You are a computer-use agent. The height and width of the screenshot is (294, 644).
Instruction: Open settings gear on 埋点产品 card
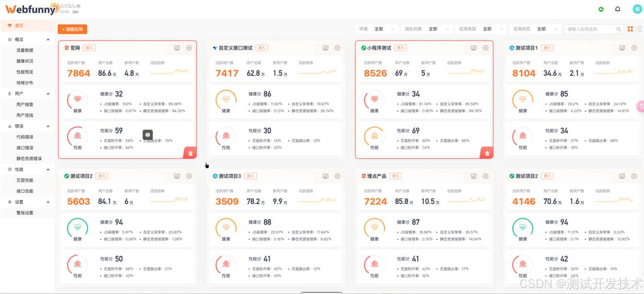(x=486, y=176)
